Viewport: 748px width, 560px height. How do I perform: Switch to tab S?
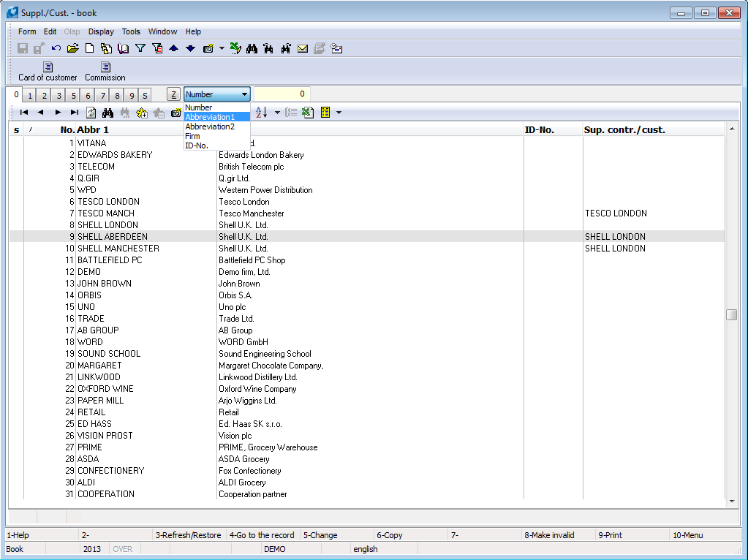click(145, 95)
